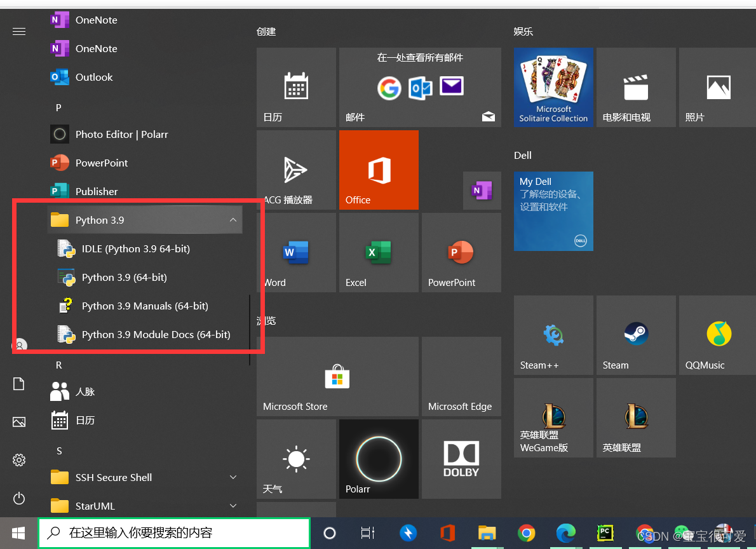
Task: Launch the Word tile
Action: [296, 252]
